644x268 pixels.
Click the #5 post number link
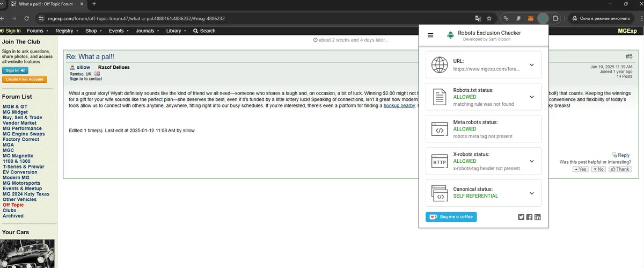tap(629, 56)
